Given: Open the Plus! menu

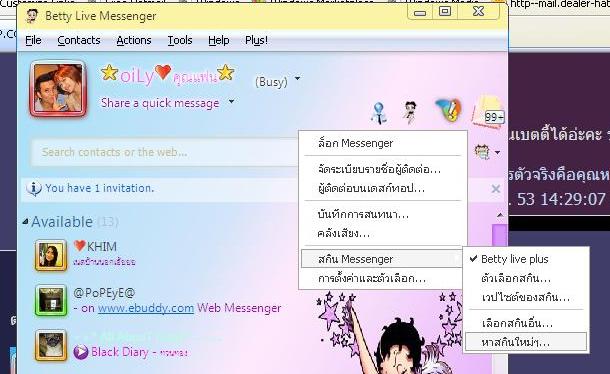Looking at the screenshot, I should click(256, 40).
